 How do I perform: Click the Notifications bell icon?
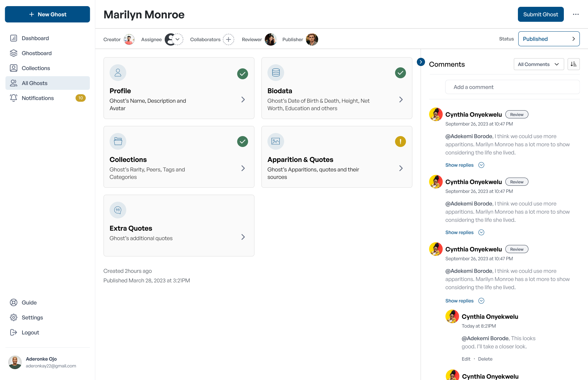coord(14,98)
